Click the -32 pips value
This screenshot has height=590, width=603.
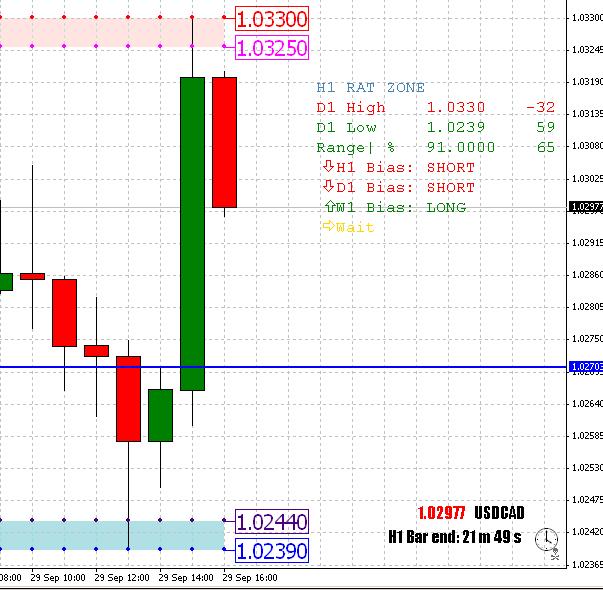[540, 107]
